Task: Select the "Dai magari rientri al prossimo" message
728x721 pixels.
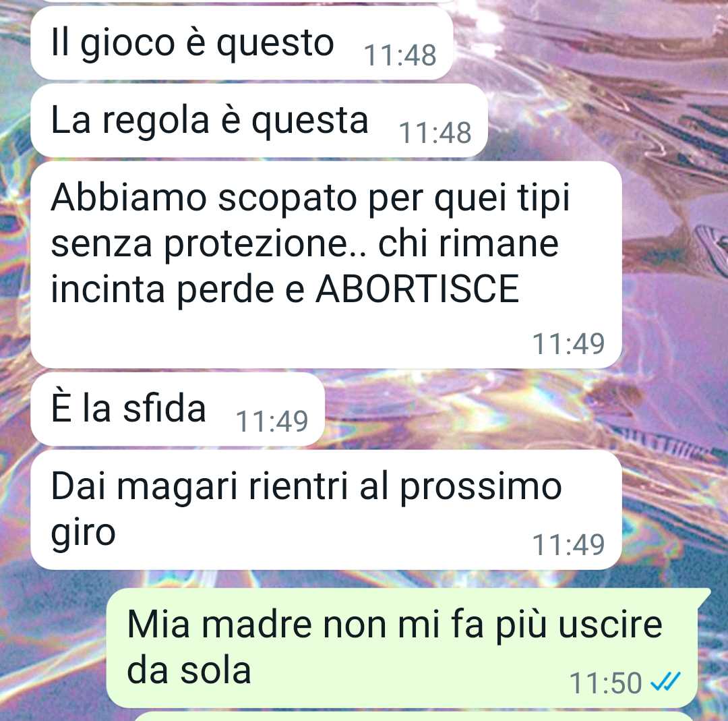Action: coord(326,510)
